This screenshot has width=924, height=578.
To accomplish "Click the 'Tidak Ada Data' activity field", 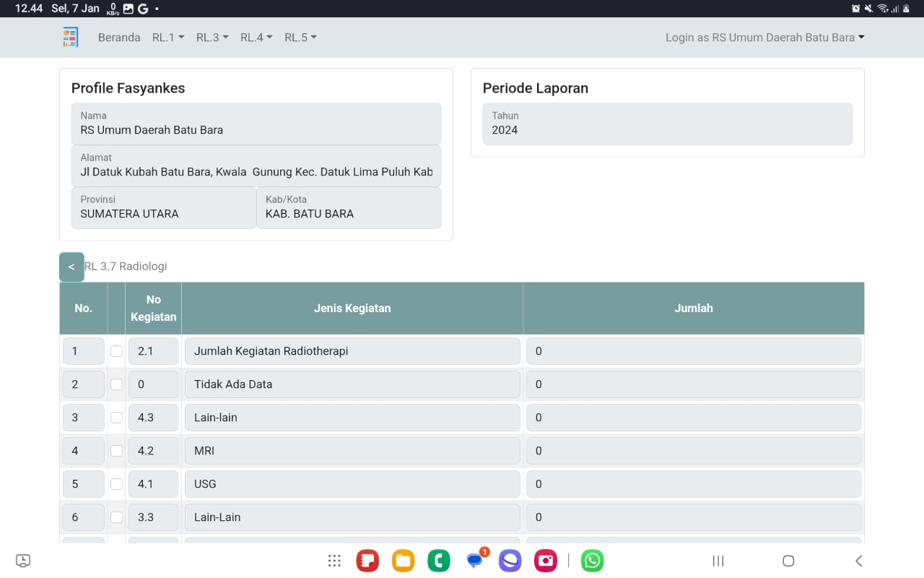I will point(352,384).
